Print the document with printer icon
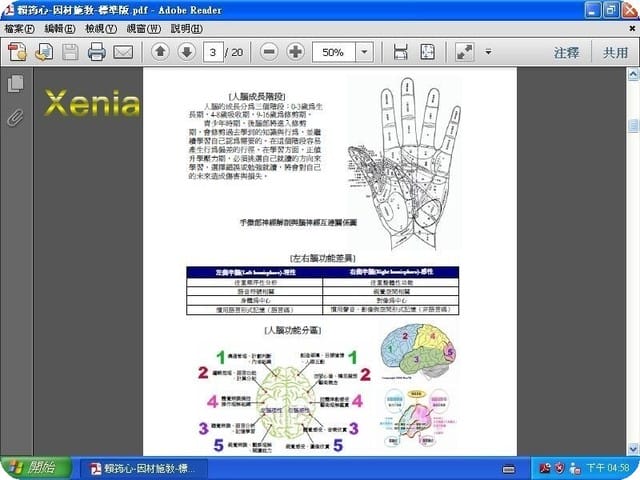Viewport: 640px width, 480px height. (x=97, y=52)
